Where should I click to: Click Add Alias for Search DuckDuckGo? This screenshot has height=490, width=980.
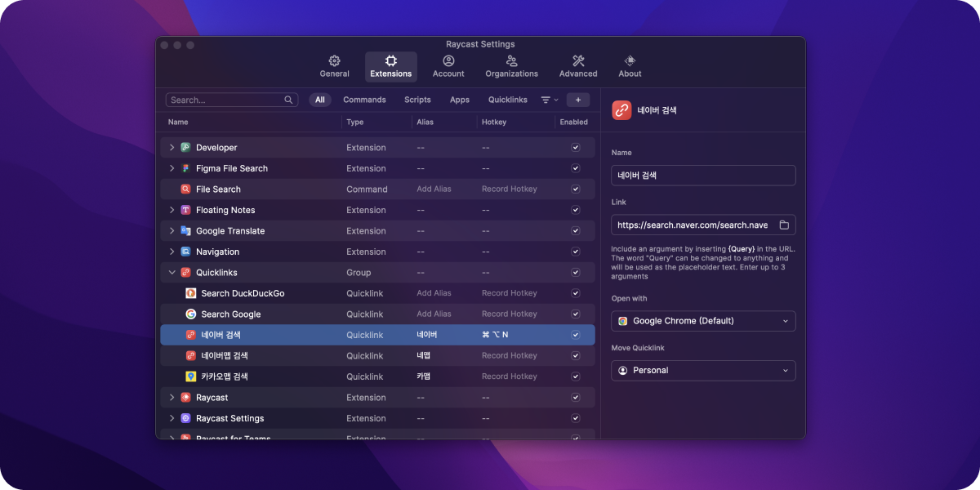point(434,293)
